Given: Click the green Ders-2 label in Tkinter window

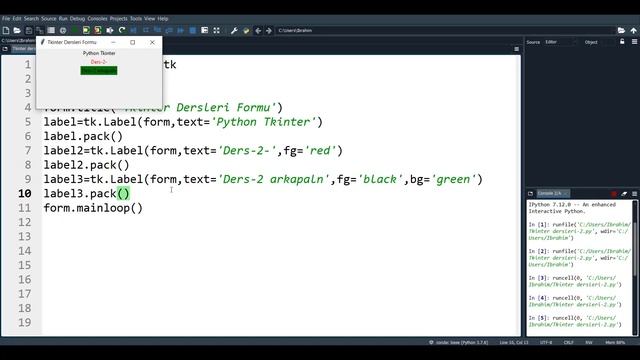Looking at the screenshot, I should [99, 71].
